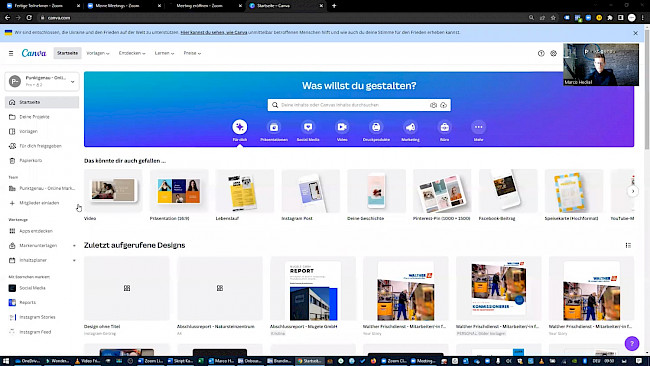Choose the Speisekarte (Hochformat) template thumbnail
The height and width of the screenshot is (366, 650).
[x=574, y=191]
